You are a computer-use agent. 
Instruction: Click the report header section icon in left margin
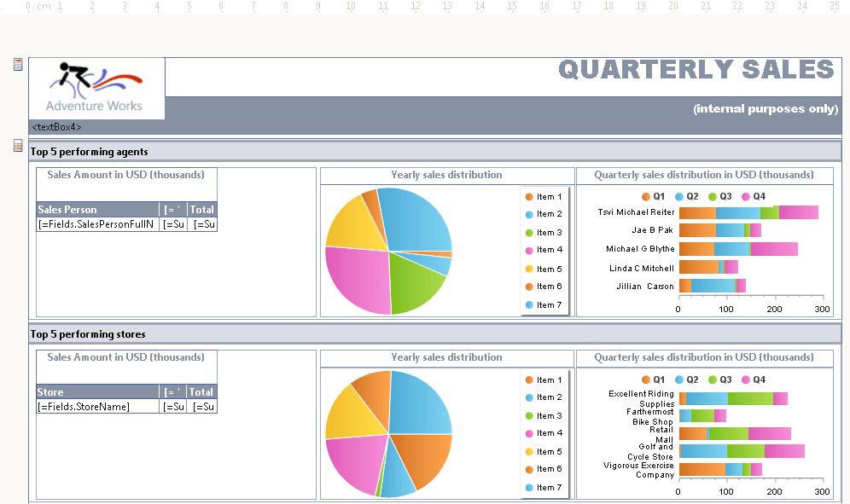click(x=18, y=65)
